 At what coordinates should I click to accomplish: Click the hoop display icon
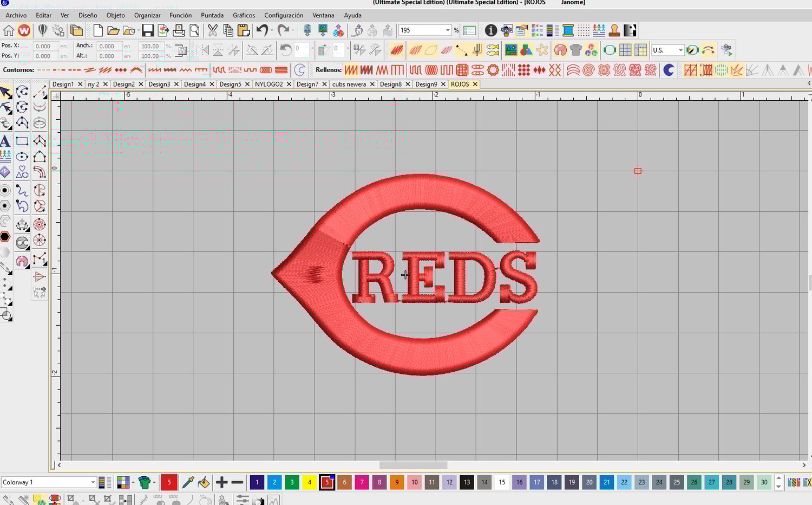(x=610, y=50)
